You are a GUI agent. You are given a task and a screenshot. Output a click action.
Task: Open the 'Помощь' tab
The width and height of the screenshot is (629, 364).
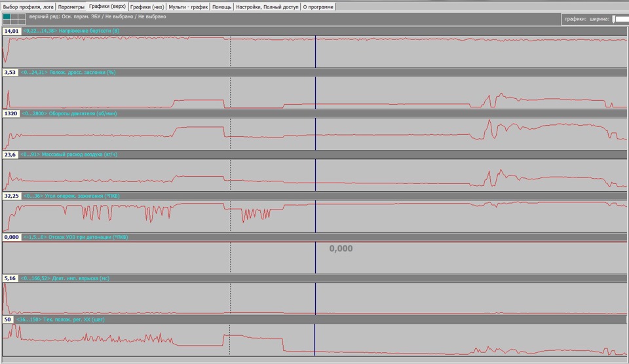(x=221, y=7)
